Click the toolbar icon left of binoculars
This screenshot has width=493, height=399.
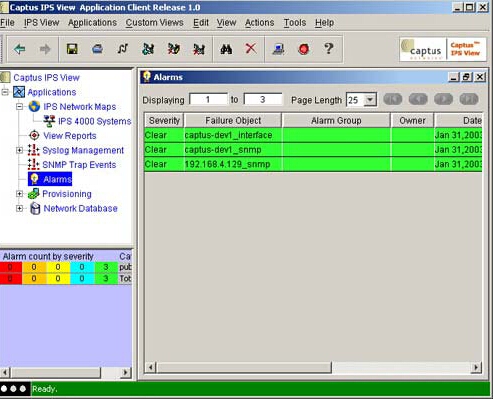point(199,49)
